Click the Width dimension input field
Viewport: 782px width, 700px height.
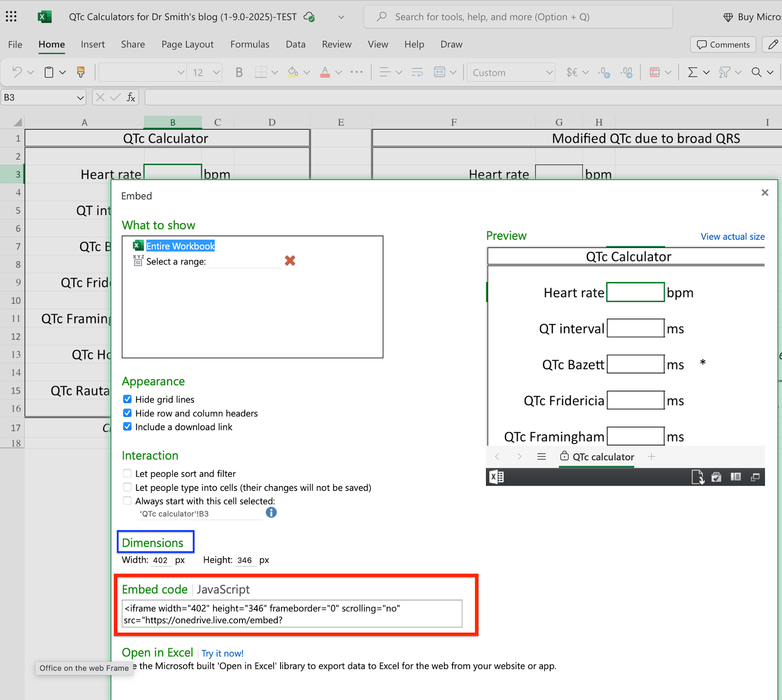[x=161, y=560]
